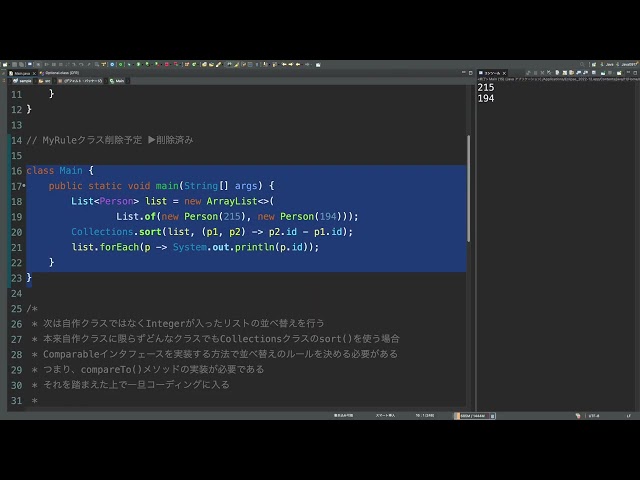Click the yellow back navigation arrow
Viewport: 640px width, 480px height.
coord(298,64)
